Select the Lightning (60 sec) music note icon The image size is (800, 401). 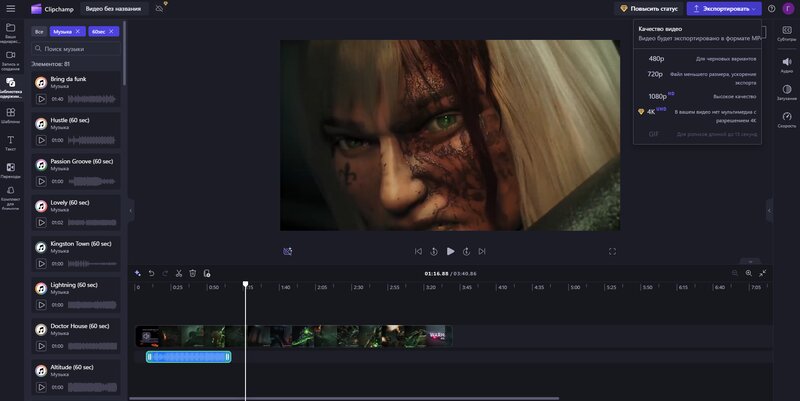[x=41, y=288]
